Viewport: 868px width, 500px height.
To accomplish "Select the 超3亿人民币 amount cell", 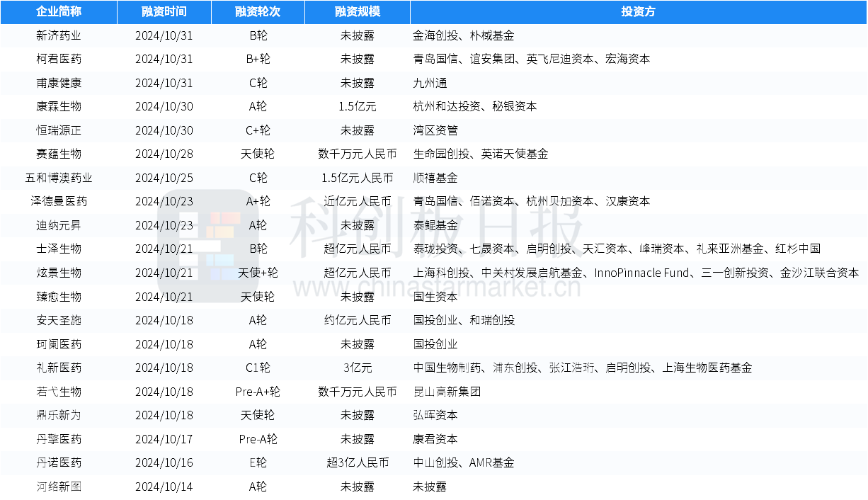I will [357, 462].
